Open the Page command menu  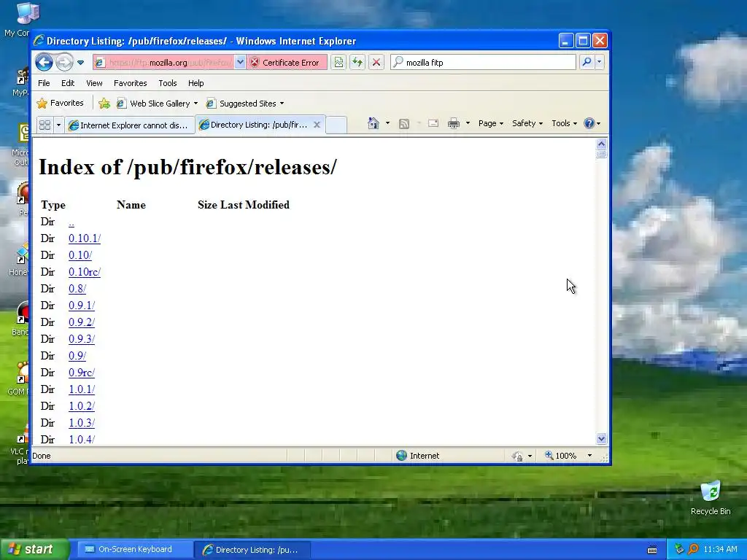(x=491, y=123)
